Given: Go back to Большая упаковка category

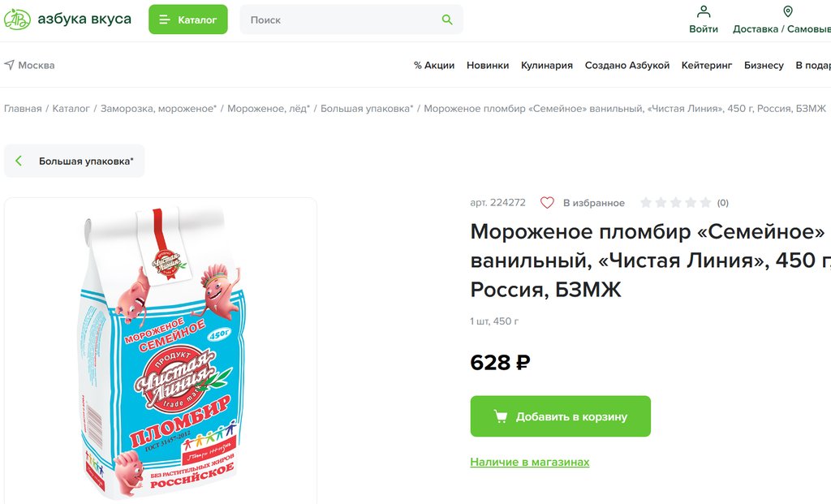Looking at the screenshot, I should tap(74, 161).
